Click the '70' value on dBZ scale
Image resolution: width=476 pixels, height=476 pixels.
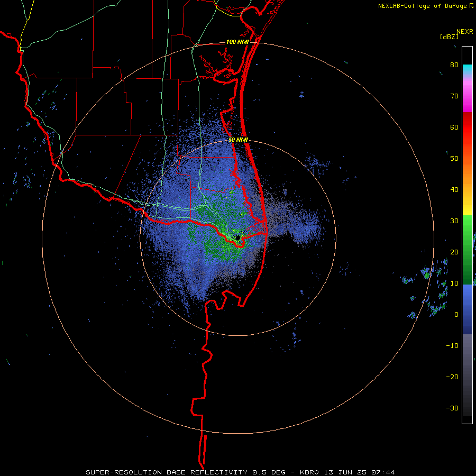tap(454, 96)
